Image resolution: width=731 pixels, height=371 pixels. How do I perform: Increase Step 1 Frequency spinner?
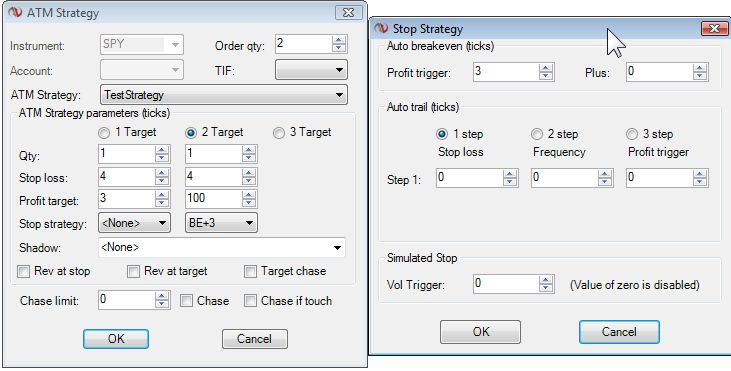(x=605, y=174)
